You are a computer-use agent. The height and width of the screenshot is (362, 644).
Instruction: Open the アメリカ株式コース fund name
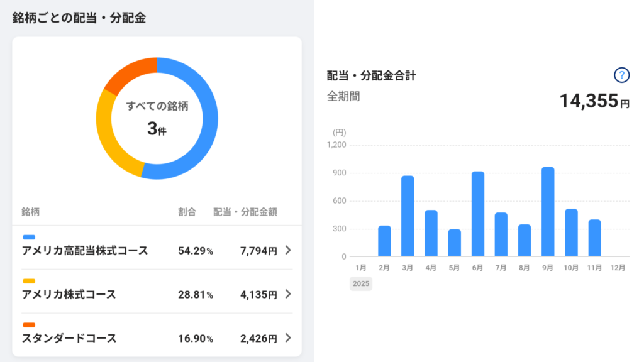69,295
